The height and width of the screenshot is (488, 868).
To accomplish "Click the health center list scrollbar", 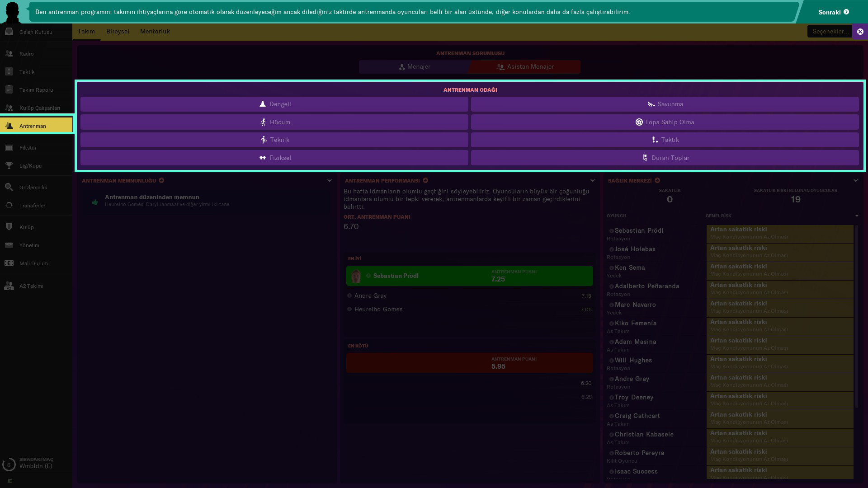I will (857, 316).
